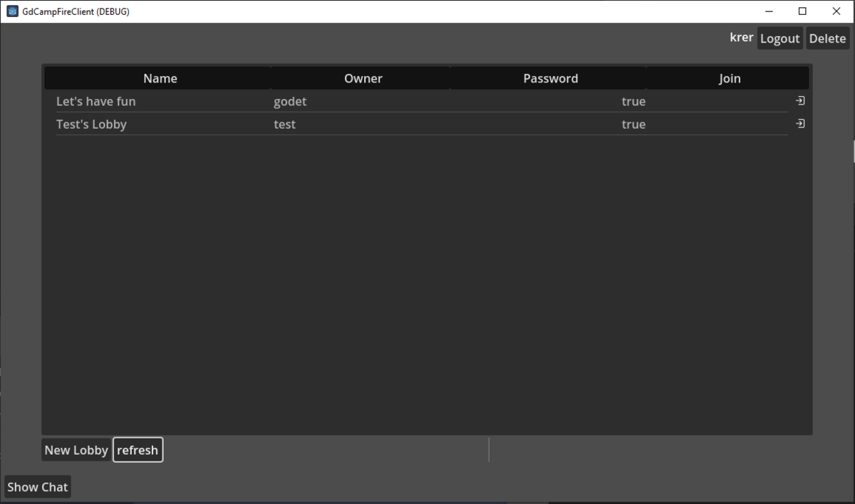Log out using the Logout button
The width and height of the screenshot is (855, 504).
[779, 38]
